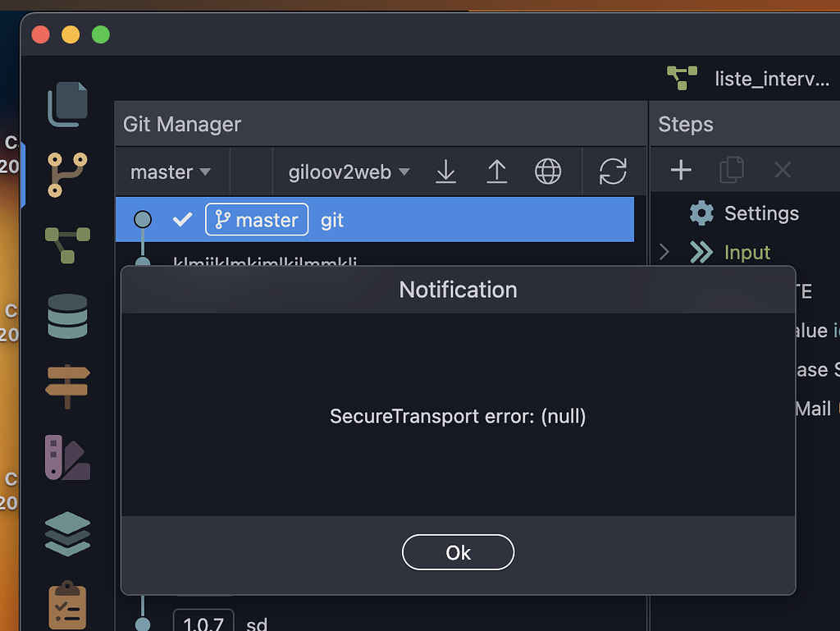This screenshot has width=840, height=631.
Task: Open the remote repository via globe icon
Action: [x=548, y=171]
